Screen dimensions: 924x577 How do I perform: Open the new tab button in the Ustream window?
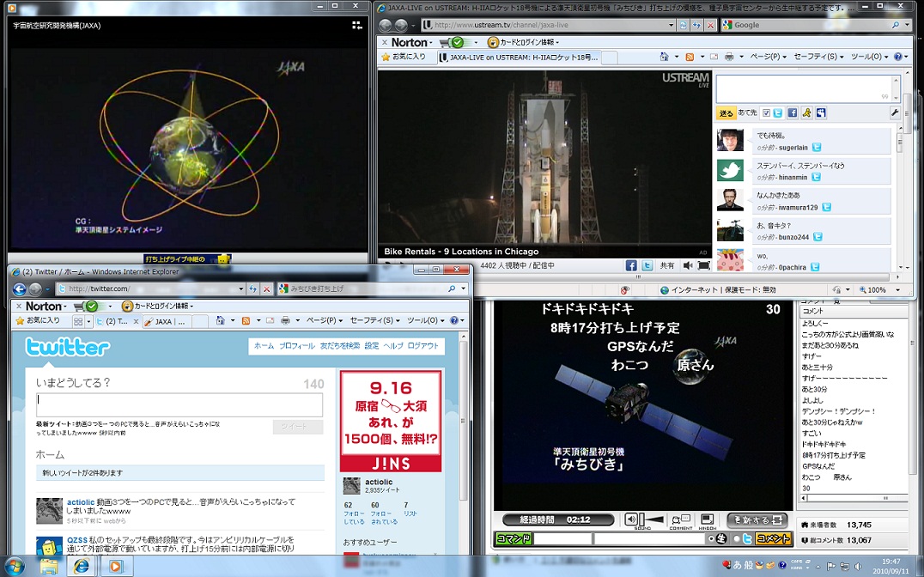point(610,58)
